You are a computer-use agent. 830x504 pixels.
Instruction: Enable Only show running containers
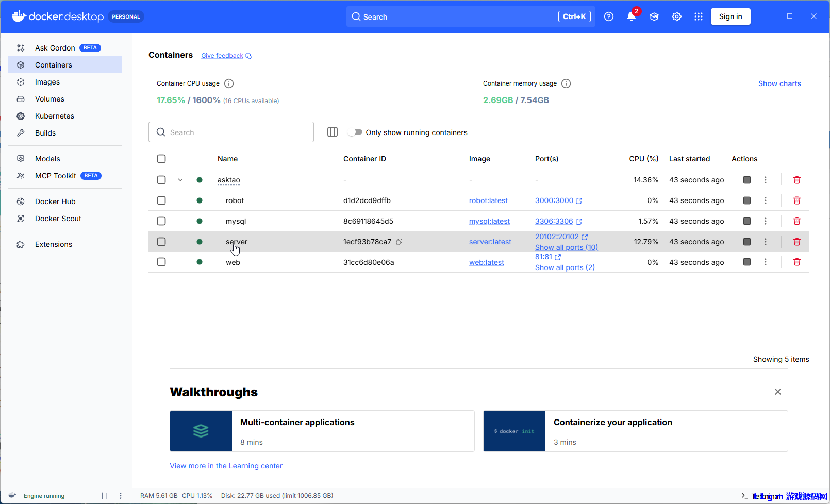[x=356, y=132]
